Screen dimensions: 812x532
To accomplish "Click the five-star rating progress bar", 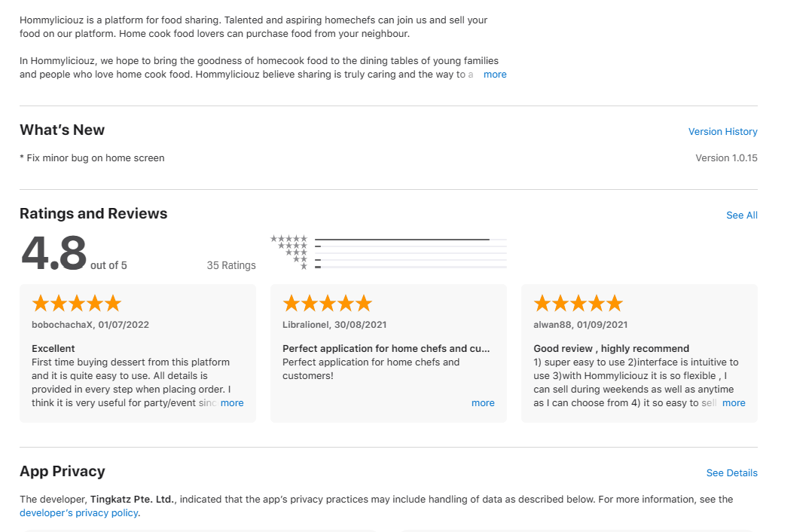I will tap(411, 240).
